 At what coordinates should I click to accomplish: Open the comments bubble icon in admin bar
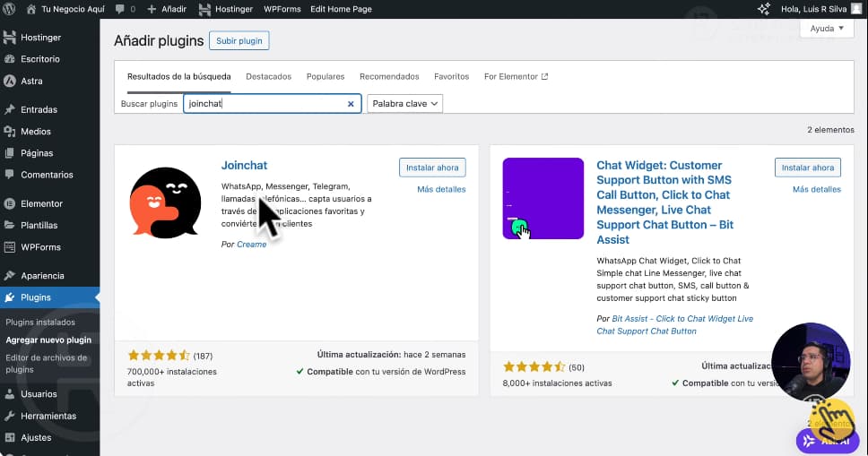coord(118,9)
